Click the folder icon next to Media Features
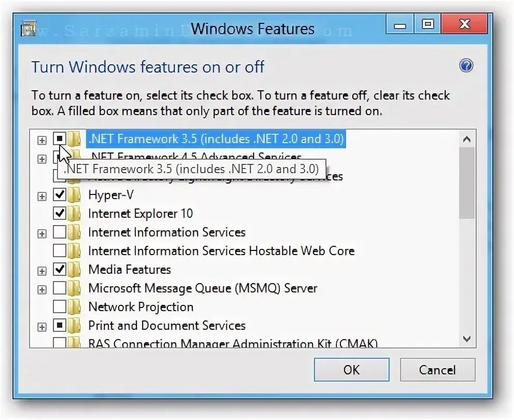Viewport: 514px width, 420px height. click(x=75, y=270)
